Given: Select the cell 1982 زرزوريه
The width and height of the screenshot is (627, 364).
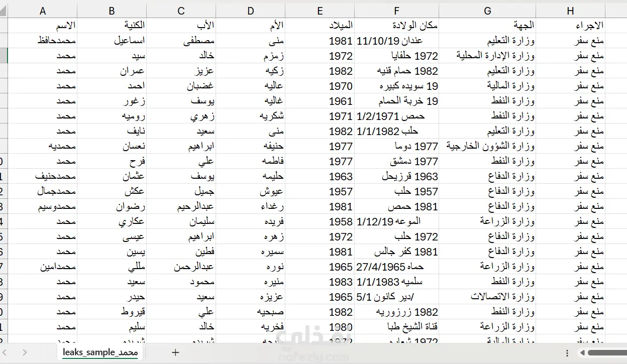Looking at the screenshot, I should (397, 312).
